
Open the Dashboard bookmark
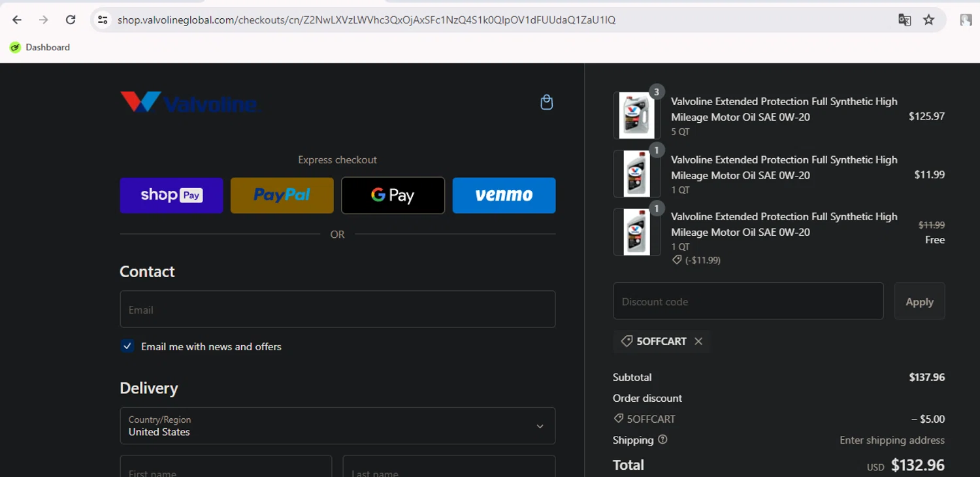pyautogui.click(x=40, y=47)
